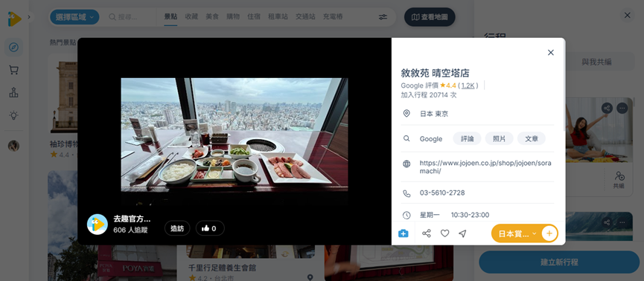Click the 建立新行程 create itinerary button
The width and height of the screenshot is (644, 281).
pyautogui.click(x=559, y=262)
